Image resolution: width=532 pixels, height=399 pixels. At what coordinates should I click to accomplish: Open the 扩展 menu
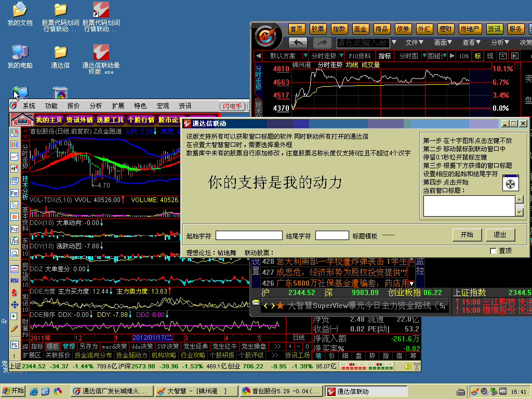(118, 106)
